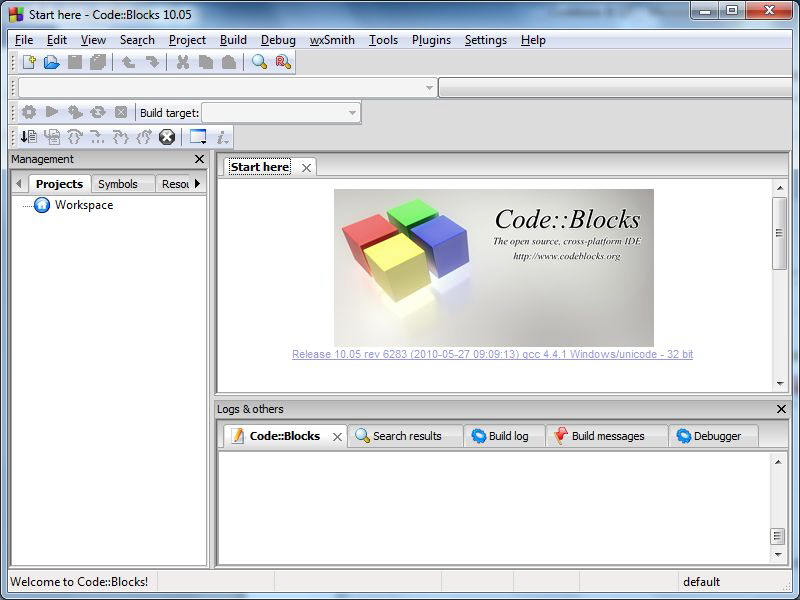Open the View menu
Screen dimensions: 800x600
coord(93,40)
